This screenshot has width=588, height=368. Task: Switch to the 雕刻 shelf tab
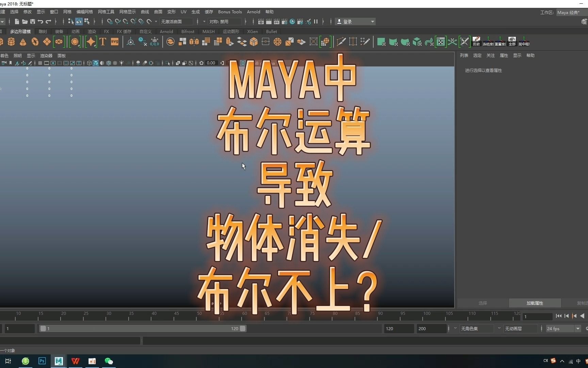(x=42, y=31)
